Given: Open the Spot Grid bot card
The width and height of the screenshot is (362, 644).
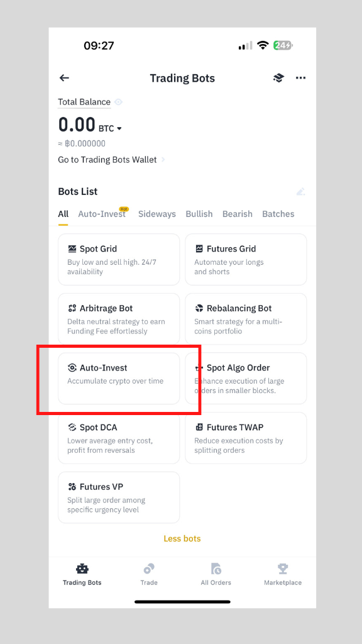Looking at the screenshot, I should point(119,260).
